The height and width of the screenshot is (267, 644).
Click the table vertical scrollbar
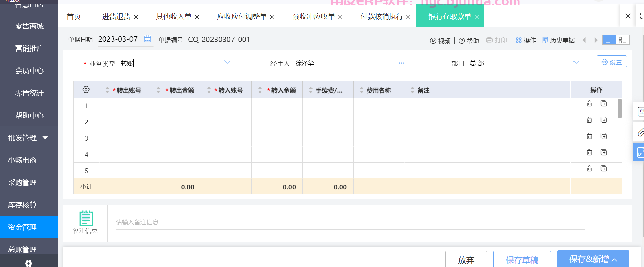(x=620, y=108)
